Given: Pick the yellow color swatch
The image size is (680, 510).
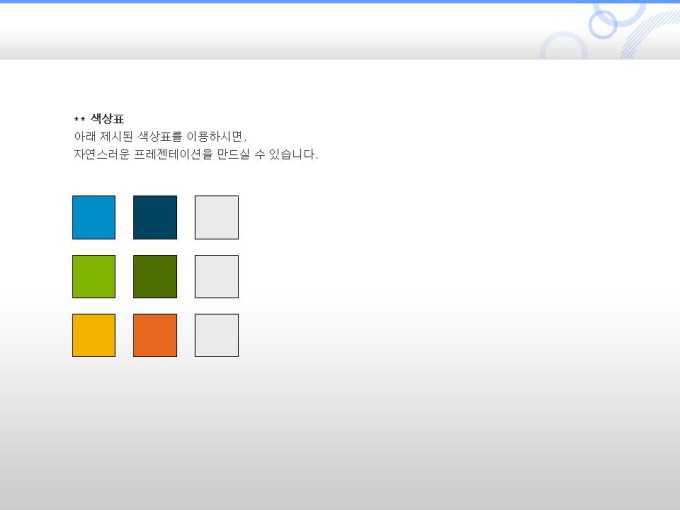Looking at the screenshot, I should pos(94,335).
